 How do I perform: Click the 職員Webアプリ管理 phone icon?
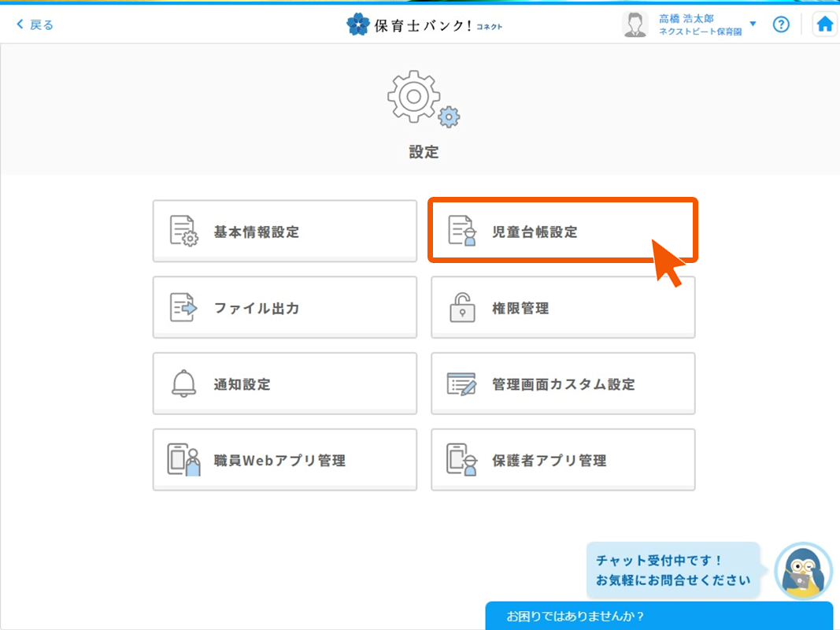tap(183, 461)
